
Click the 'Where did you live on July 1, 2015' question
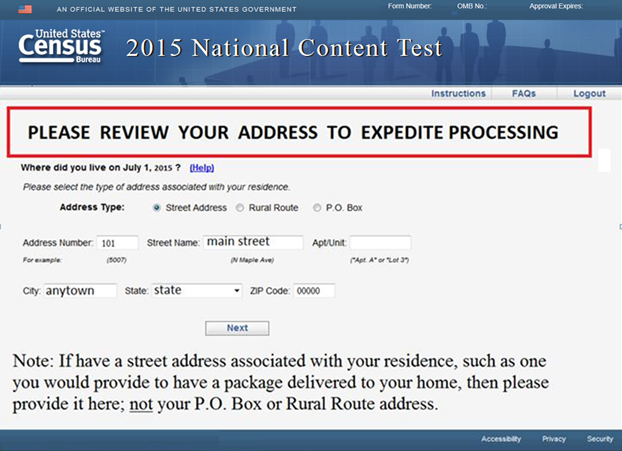pos(101,168)
